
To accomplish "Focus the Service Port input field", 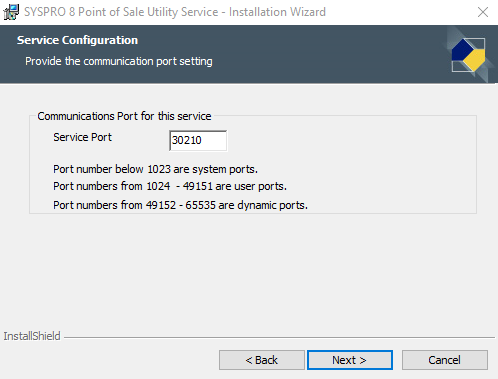I will click(198, 140).
